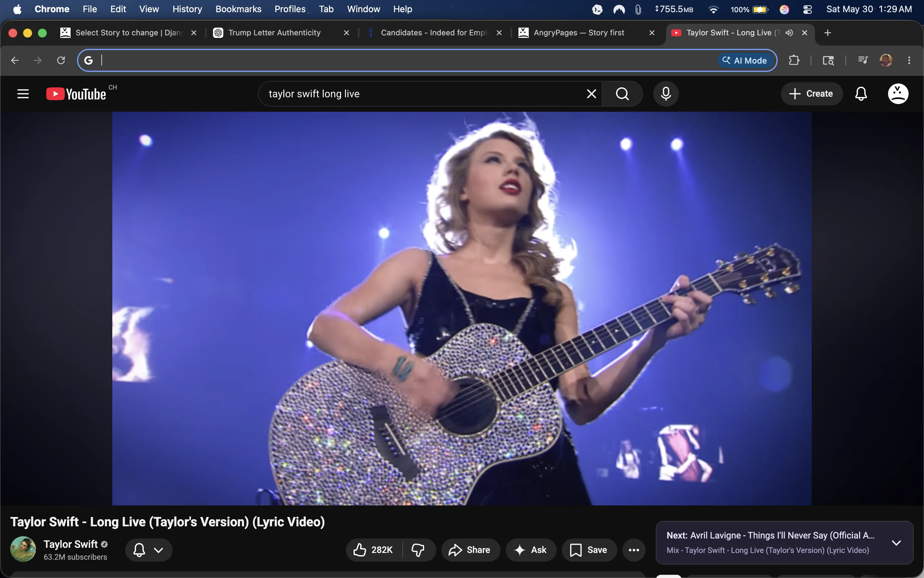Go back in Chrome
Screen dimensions: 924x578
click(15, 60)
